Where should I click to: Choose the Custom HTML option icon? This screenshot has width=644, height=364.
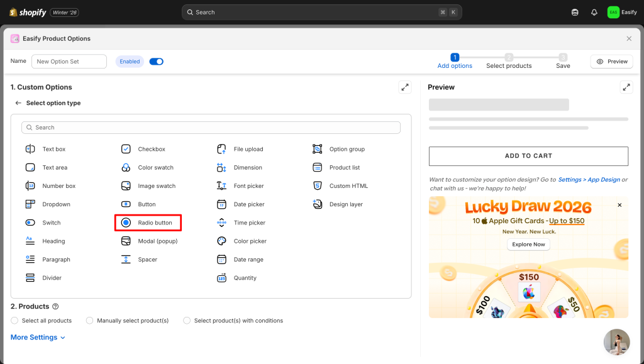click(x=317, y=186)
